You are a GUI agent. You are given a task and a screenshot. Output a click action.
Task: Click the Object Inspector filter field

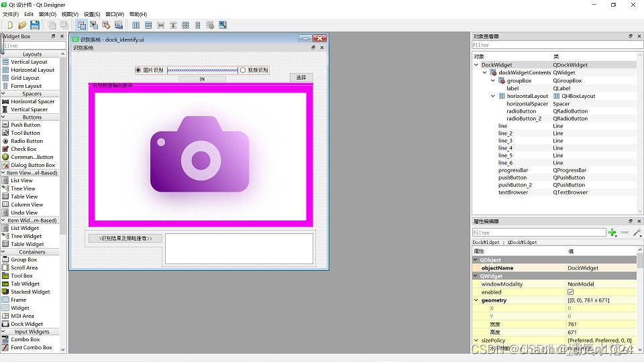click(557, 45)
